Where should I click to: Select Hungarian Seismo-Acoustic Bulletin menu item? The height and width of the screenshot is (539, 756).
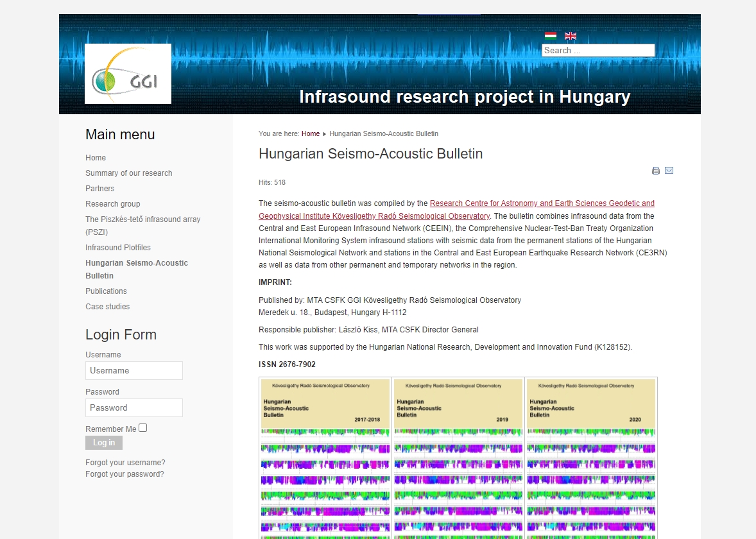[137, 269]
